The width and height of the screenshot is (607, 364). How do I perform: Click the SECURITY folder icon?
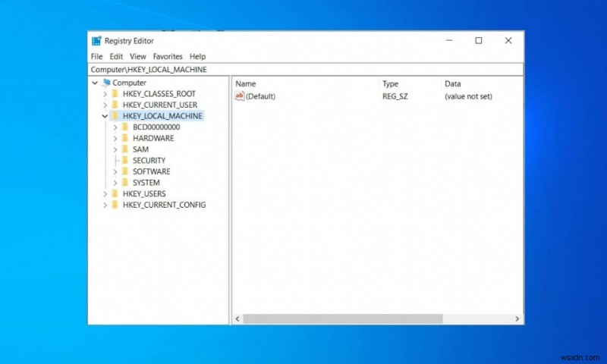pos(124,160)
